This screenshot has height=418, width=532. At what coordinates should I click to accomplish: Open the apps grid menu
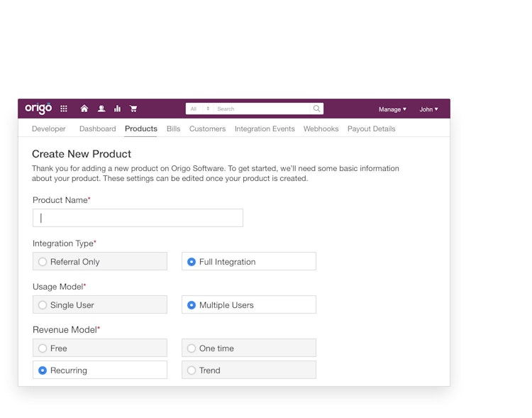tap(64, 109)
